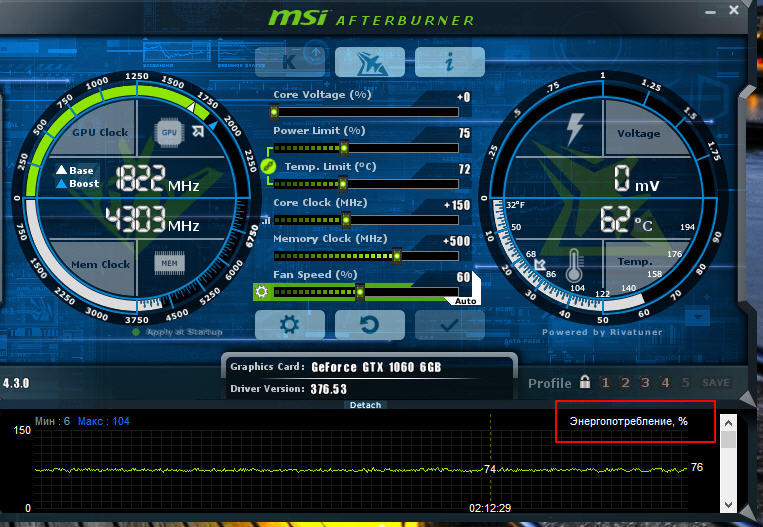
Task: Click the Temp. Limit slider handle
Action: coord(343,184)
